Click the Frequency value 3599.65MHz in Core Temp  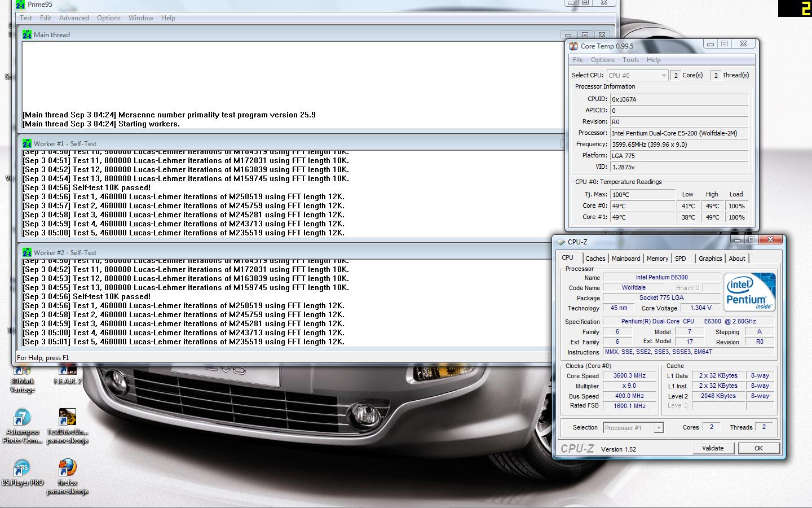tap(679, 144)
